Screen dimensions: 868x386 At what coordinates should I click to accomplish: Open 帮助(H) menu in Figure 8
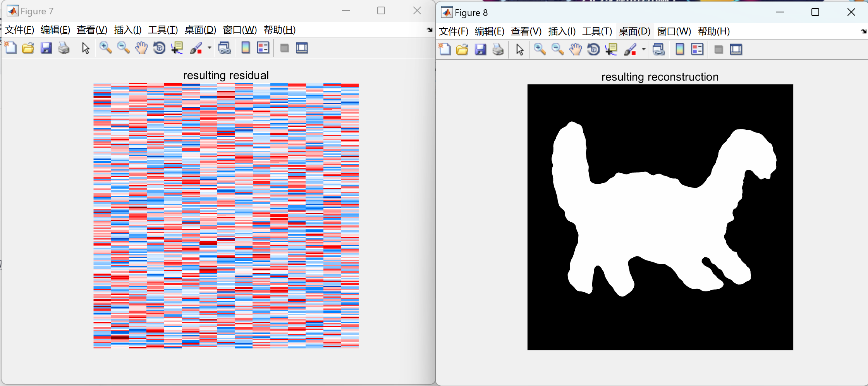click(714, 31)
